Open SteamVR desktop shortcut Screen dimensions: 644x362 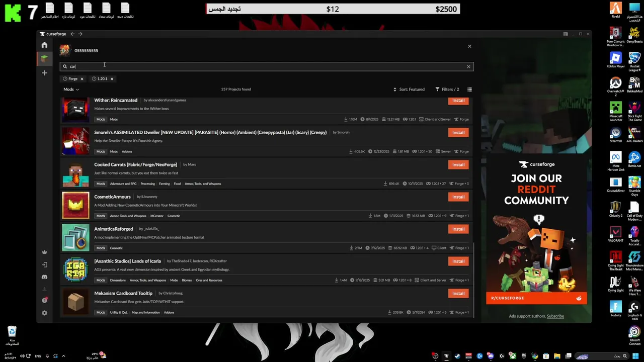(x=616, y=135)
